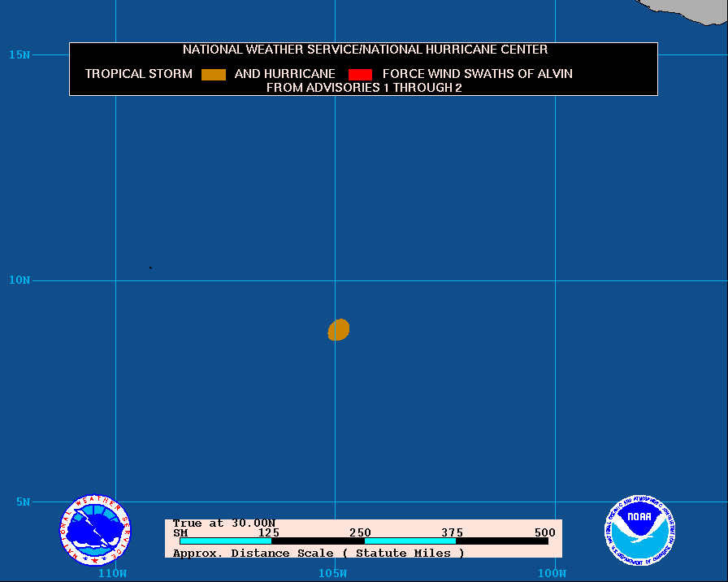Viewport: 728px width, 582px height.
Task: Click the 110W longitude label
Action: pyautogui.click(x=112, y=573)
